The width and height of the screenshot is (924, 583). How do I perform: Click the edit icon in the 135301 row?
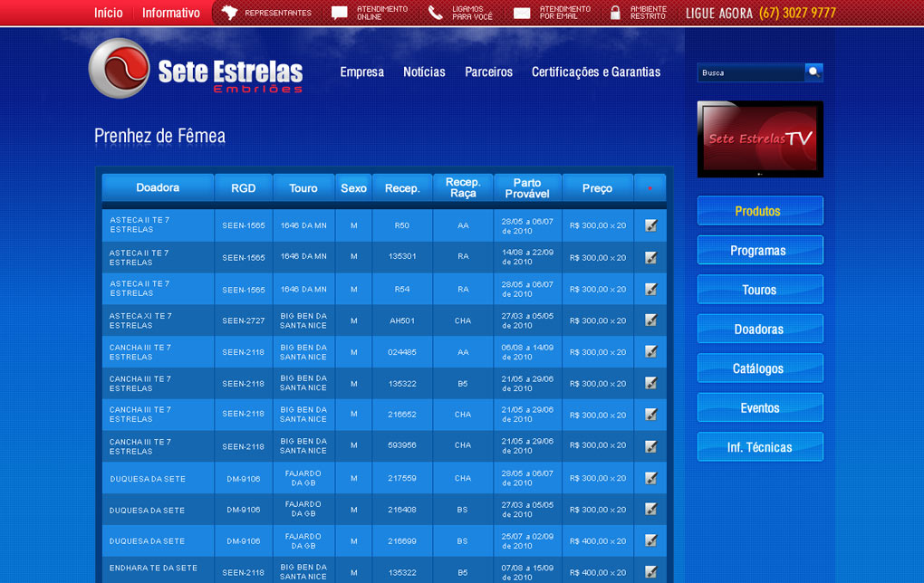click(650, 257)
